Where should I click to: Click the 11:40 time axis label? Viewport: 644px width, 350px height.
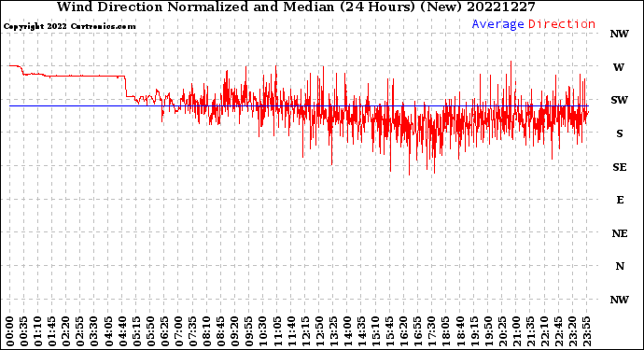click(x=291, y=331)
